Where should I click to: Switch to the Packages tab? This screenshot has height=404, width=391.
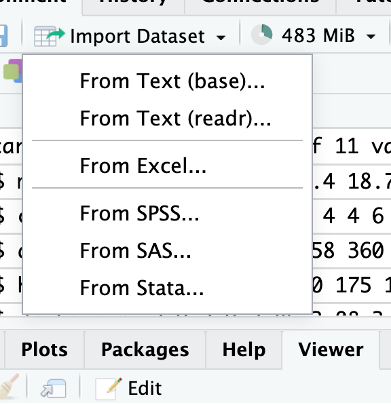pos(145,350)
